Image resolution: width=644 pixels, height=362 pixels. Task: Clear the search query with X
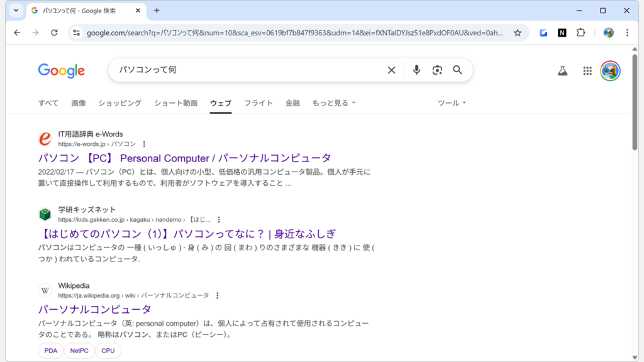391,70
